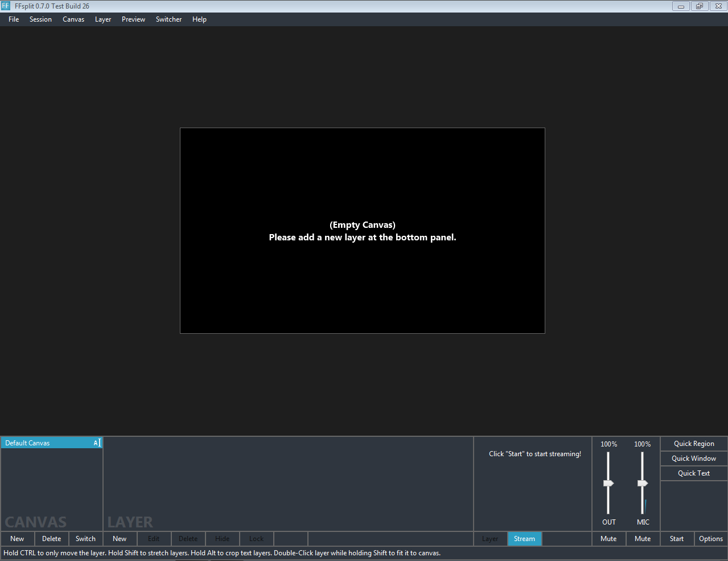Click the 'Click "Start" to start streaming!' text
This screenshot has width=728, height=561.
(x=535, y=454)
